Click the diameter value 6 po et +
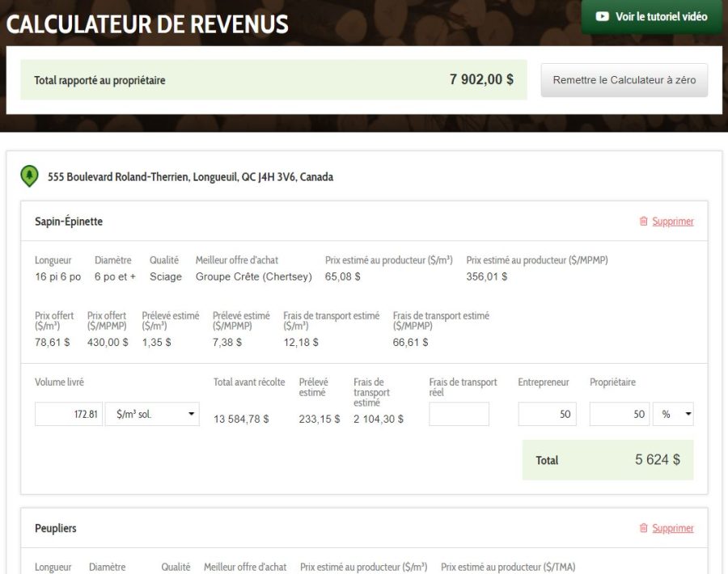The image size is (728, 574). click(x=115, y=276)
